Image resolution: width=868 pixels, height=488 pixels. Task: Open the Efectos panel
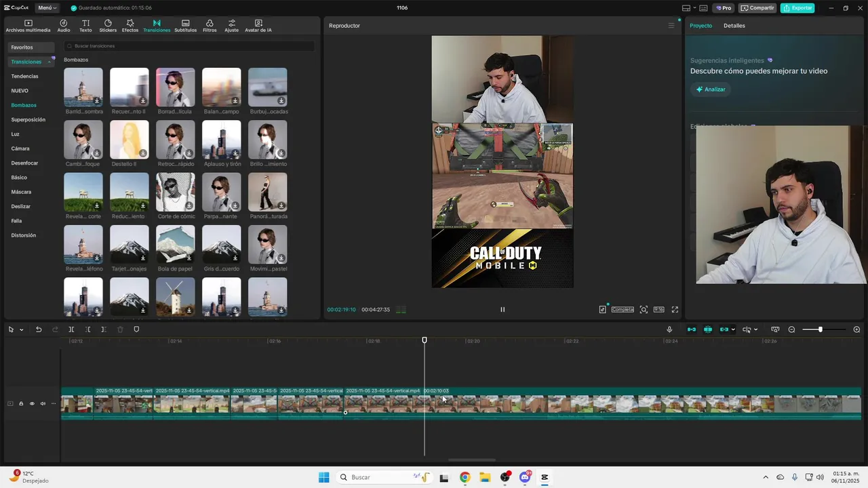130,26
